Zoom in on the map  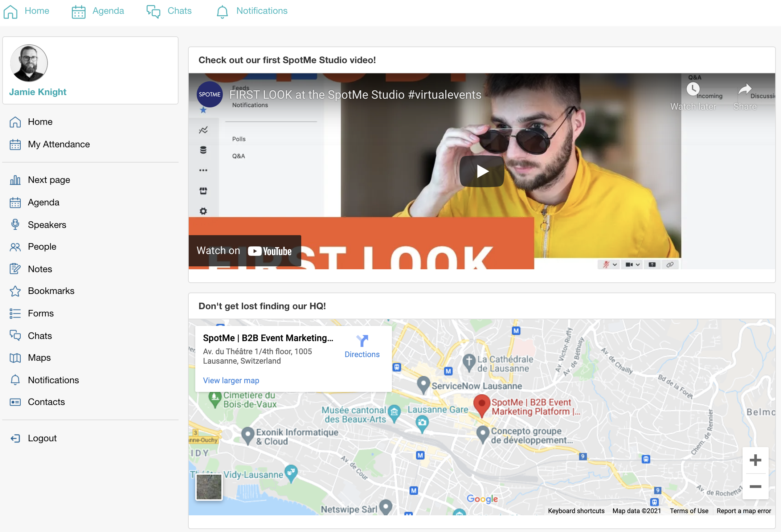[755, 460]
